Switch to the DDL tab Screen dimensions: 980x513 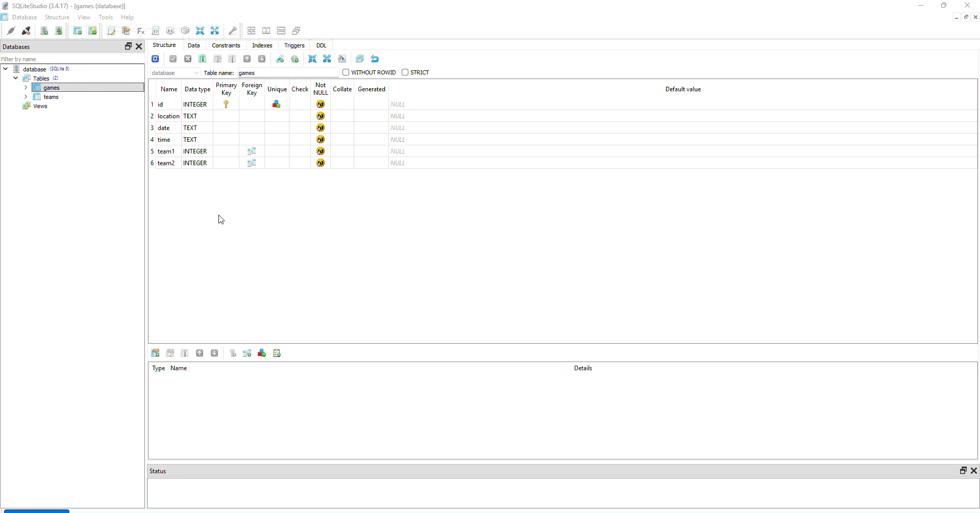click(x=321, y=45)
